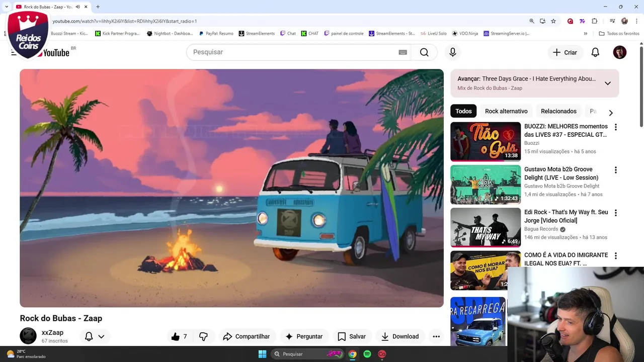Dislike the video with thumbs down
The image size is (644, 362).
click(x=204, y=336)
